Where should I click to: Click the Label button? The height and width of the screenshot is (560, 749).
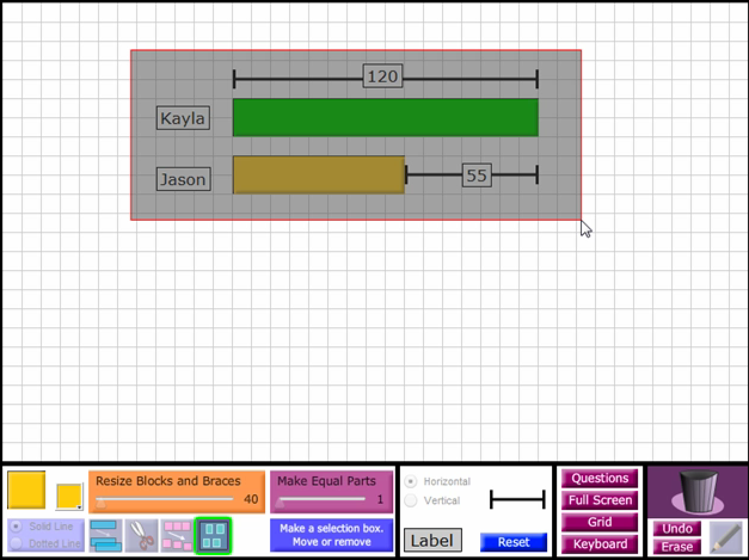[432, 540]
